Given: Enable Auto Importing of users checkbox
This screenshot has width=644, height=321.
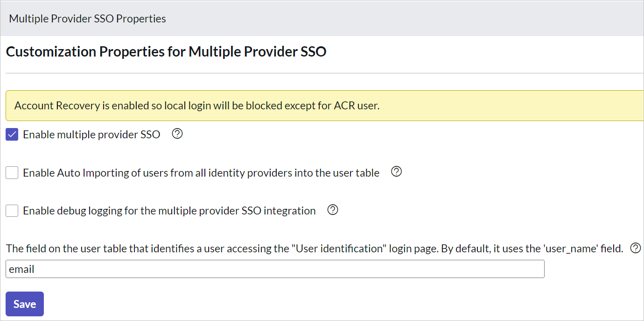Looking at the screenshot, I should click(x=12, y=173).
